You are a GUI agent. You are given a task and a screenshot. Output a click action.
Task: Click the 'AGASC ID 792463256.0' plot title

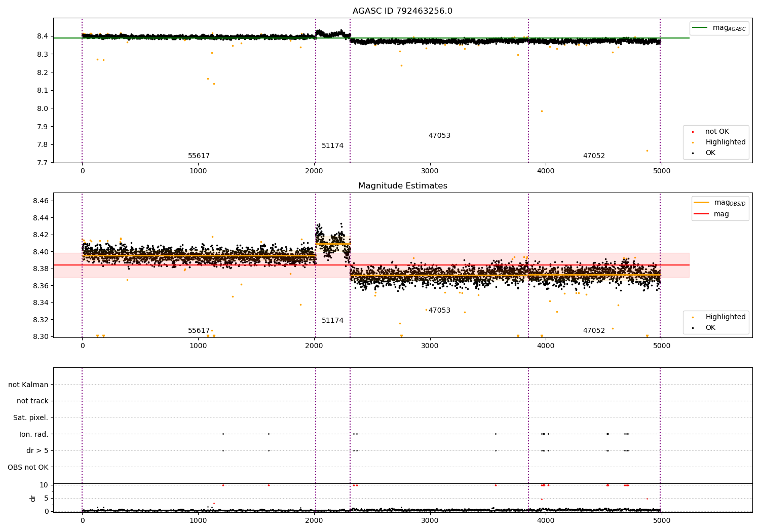(x=403, y=11)
